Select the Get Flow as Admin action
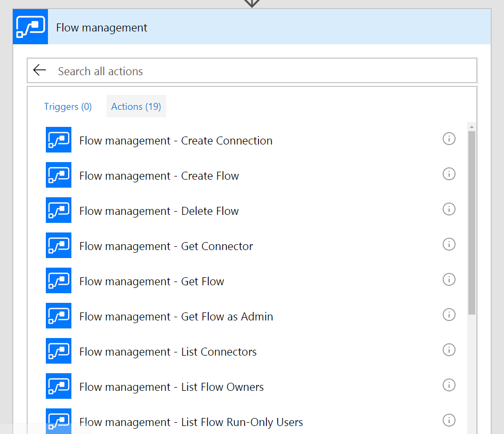The width and height of the screenshot is (504, 434). (176, 317)
